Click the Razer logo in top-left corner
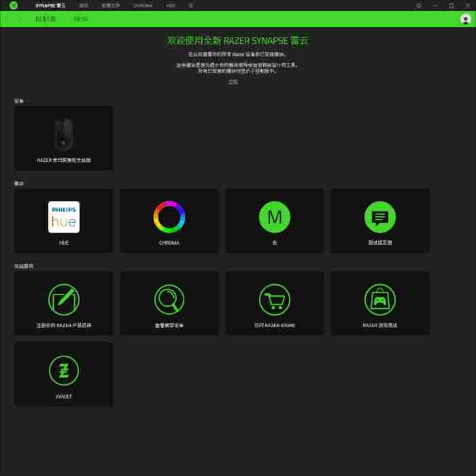 tap(14, 5)
